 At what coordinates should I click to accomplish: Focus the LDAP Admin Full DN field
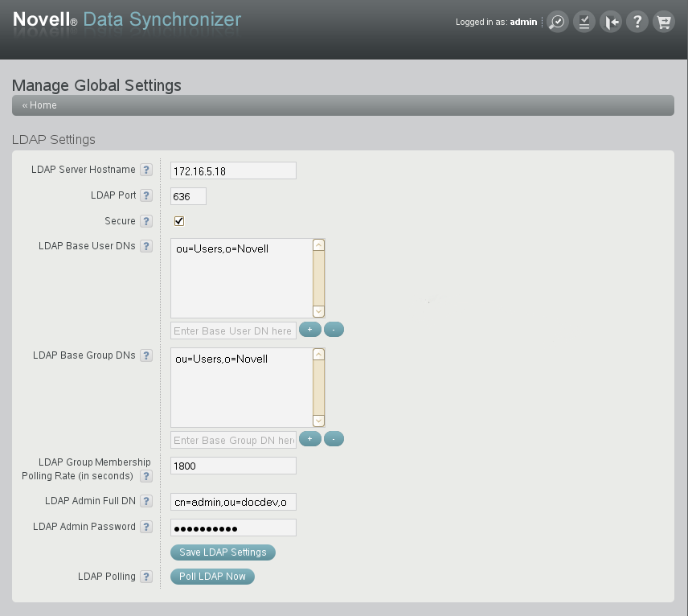point(233,502)
